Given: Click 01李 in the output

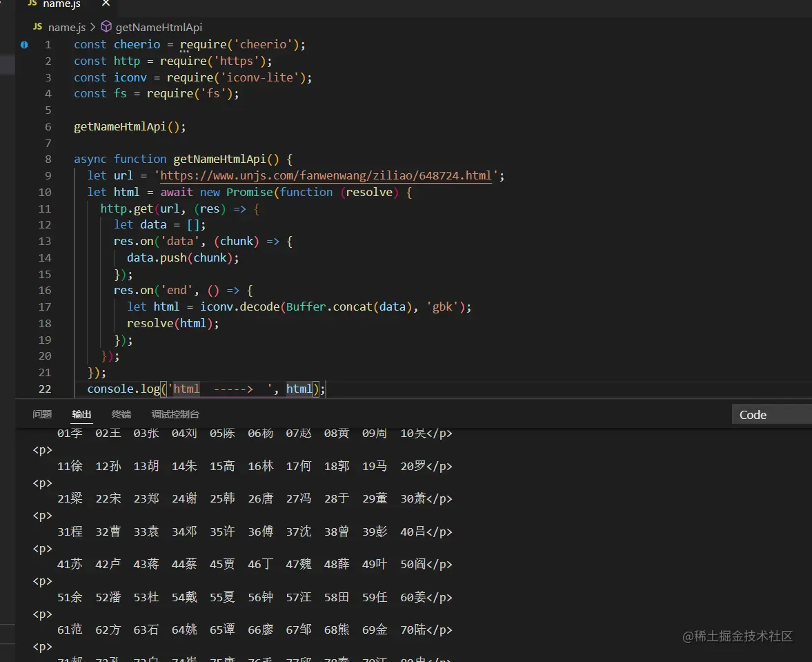Looking at the screenshot, I should coord(70,434).
